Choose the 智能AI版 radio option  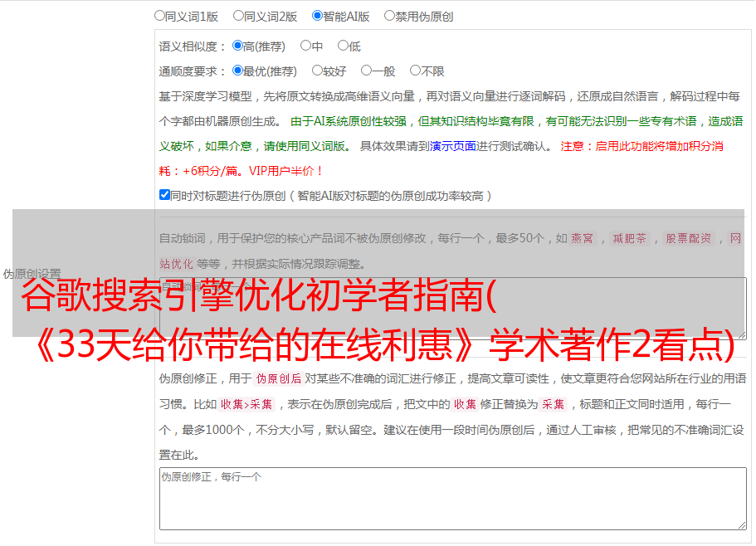pos(317,16)
